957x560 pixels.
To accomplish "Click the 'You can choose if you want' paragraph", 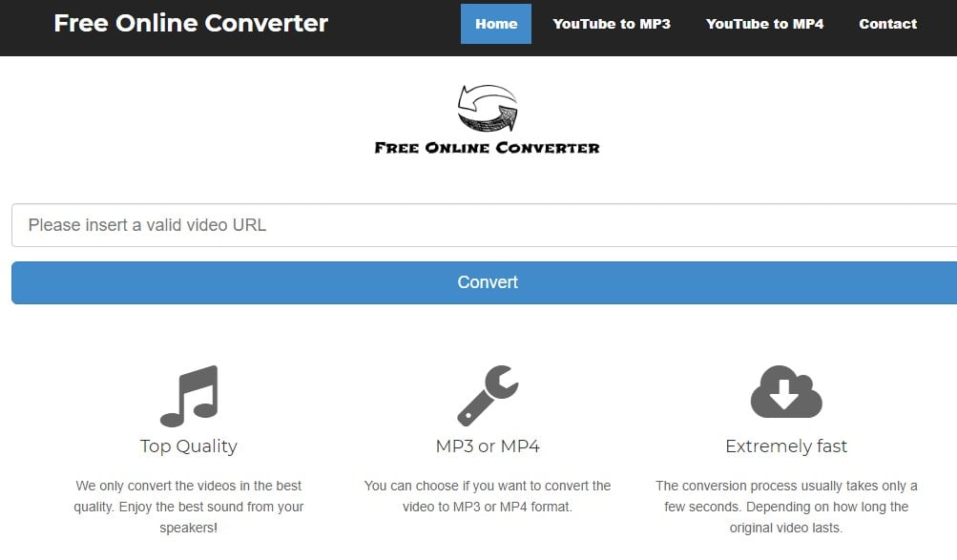I will [488, 496].
